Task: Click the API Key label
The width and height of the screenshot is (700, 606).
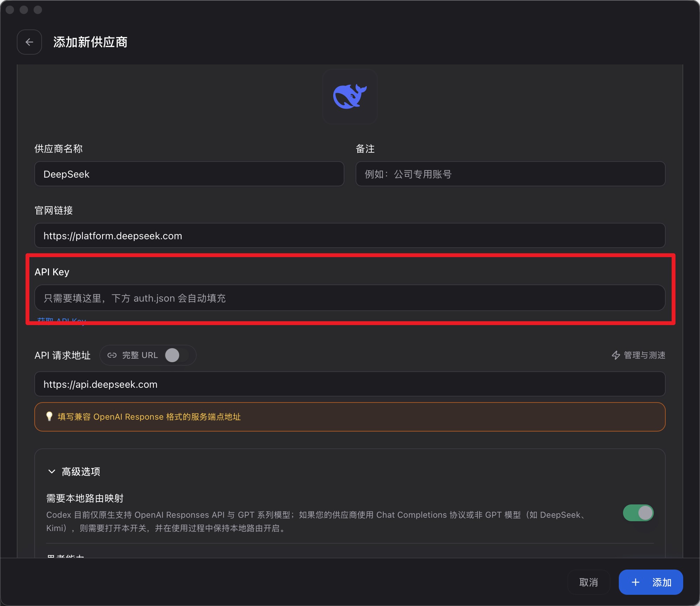Action: 52,272
